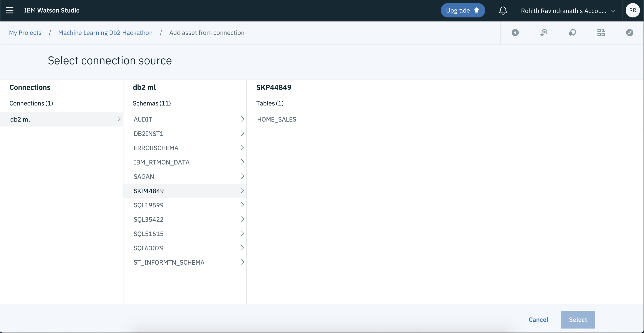Select the SQL51615 schema
This screenshot has width=644, height=333.
click(148, 234)
